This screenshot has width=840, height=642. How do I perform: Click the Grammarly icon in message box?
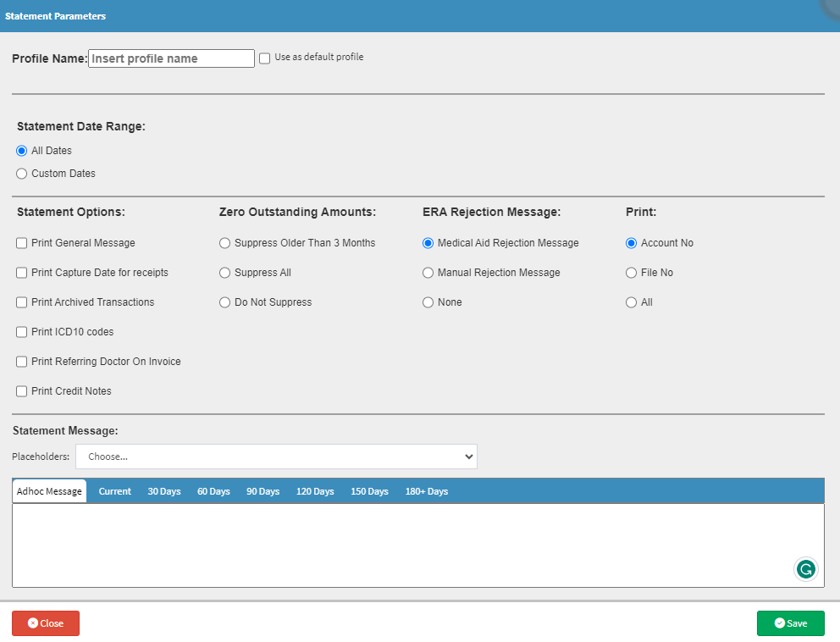[806, 569]
